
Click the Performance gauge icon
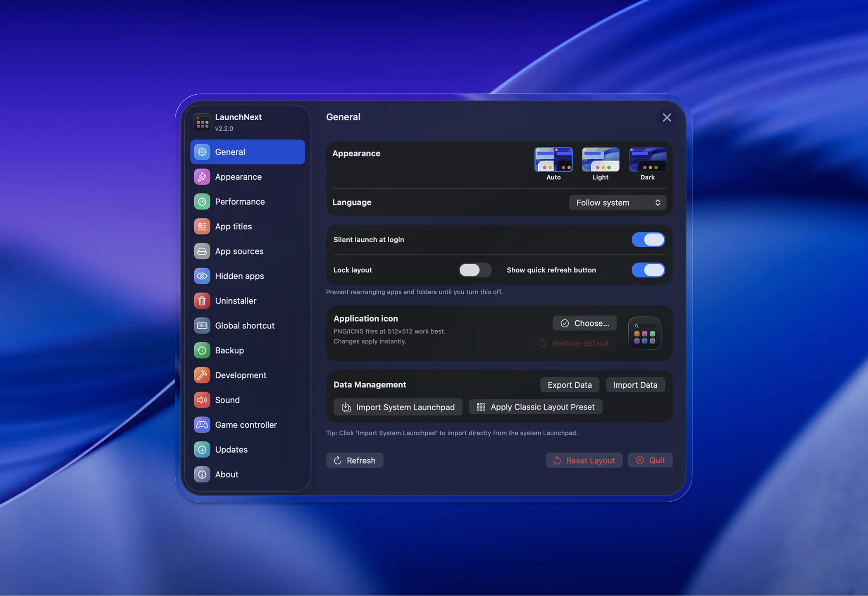202,202
